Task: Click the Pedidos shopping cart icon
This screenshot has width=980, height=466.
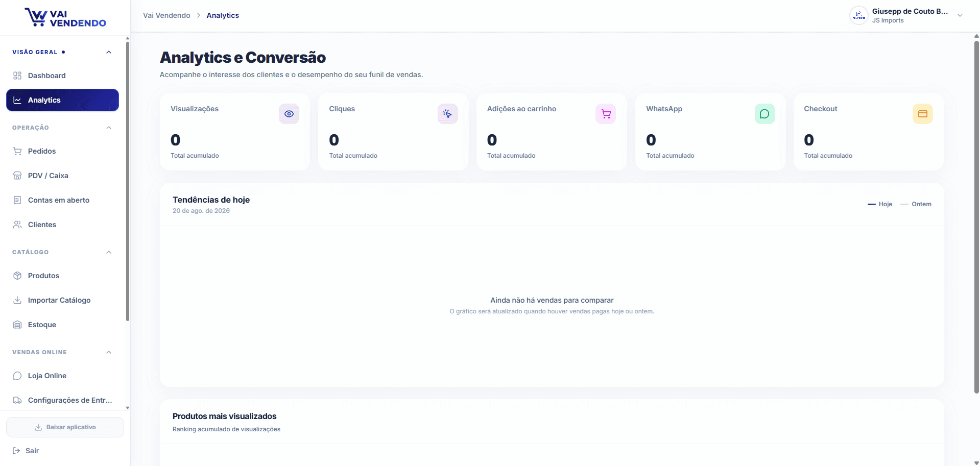Action: (x=17, y=151)
